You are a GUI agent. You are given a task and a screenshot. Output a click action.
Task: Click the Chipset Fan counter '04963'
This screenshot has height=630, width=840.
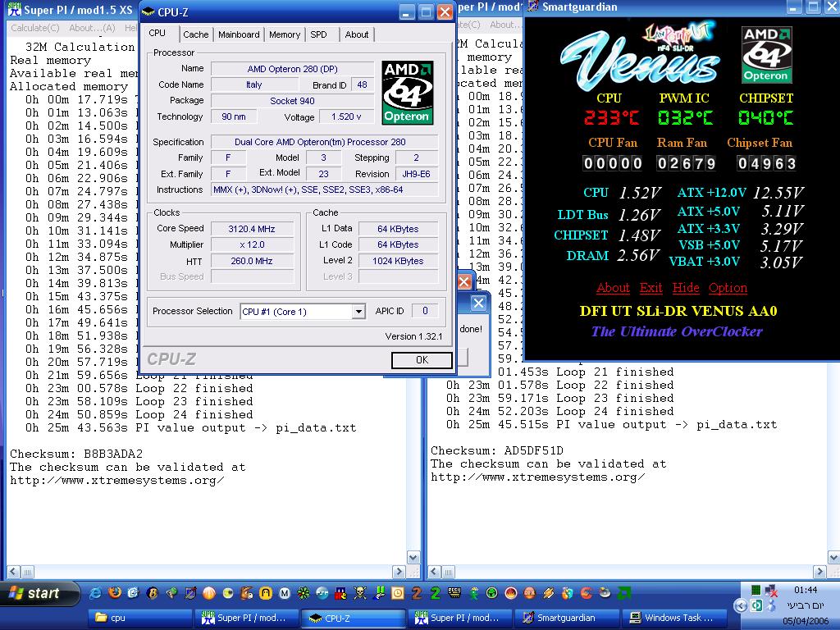[x=766, y=163]
